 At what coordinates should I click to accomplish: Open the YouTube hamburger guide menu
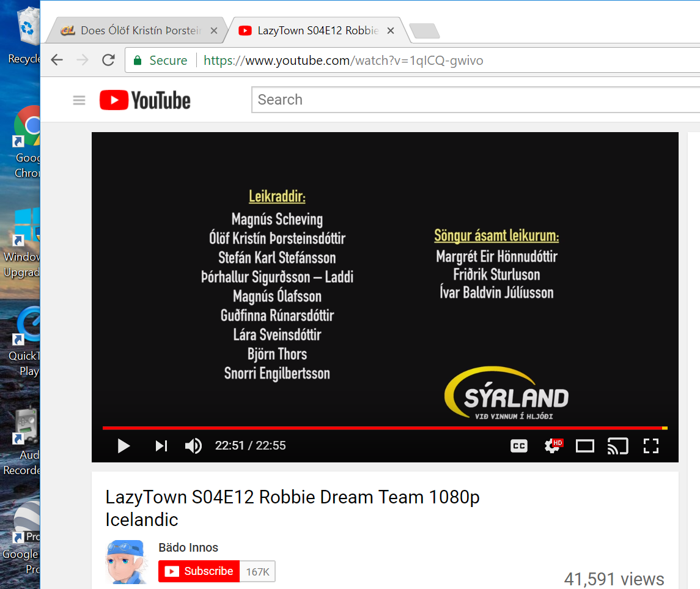tap(79, 100)
